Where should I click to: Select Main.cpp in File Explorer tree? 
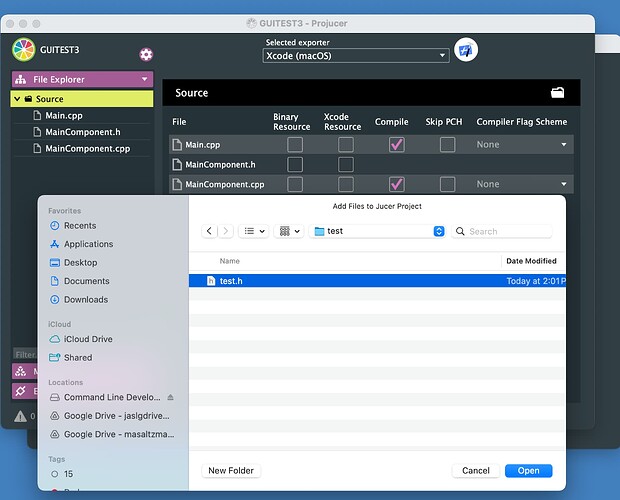coord(82,115)
